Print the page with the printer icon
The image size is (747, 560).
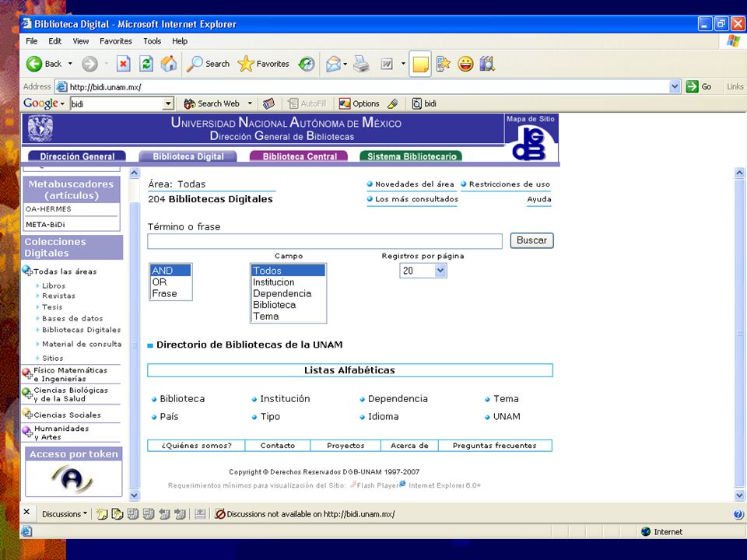362,64
